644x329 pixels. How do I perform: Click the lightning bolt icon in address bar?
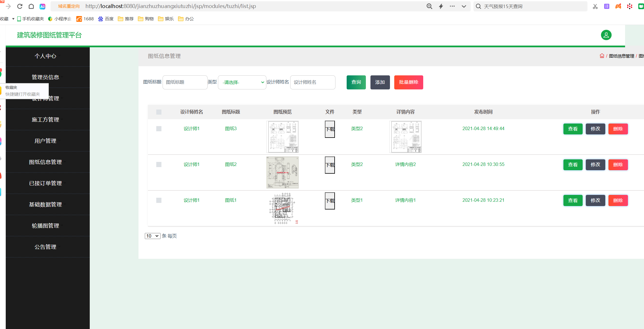[x=441, y=6]
